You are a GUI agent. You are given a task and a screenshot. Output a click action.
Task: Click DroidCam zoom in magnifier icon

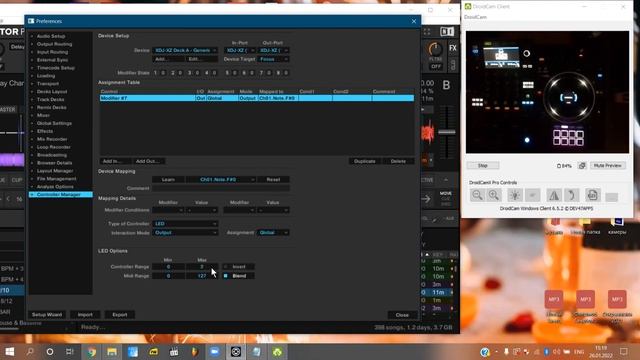[494, 195]
